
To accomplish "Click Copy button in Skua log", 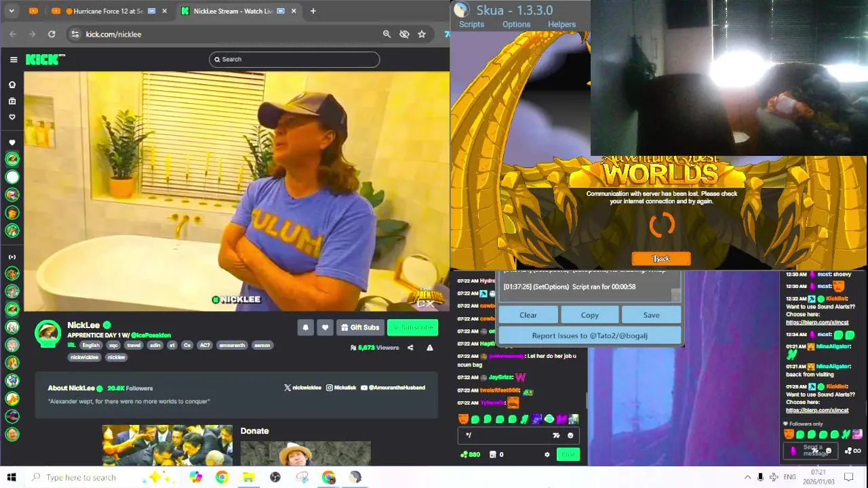I will point(590,315).
